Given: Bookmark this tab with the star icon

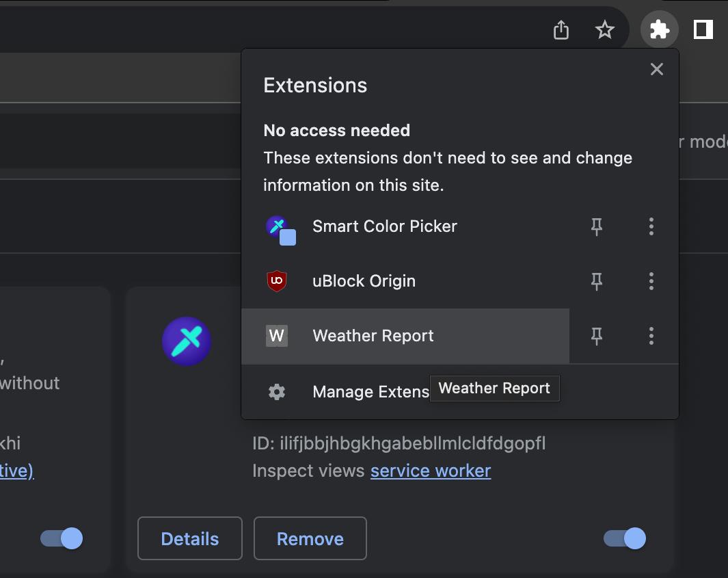Looking at the screenshot, I should pyautogui.click(x=604, y=29).
